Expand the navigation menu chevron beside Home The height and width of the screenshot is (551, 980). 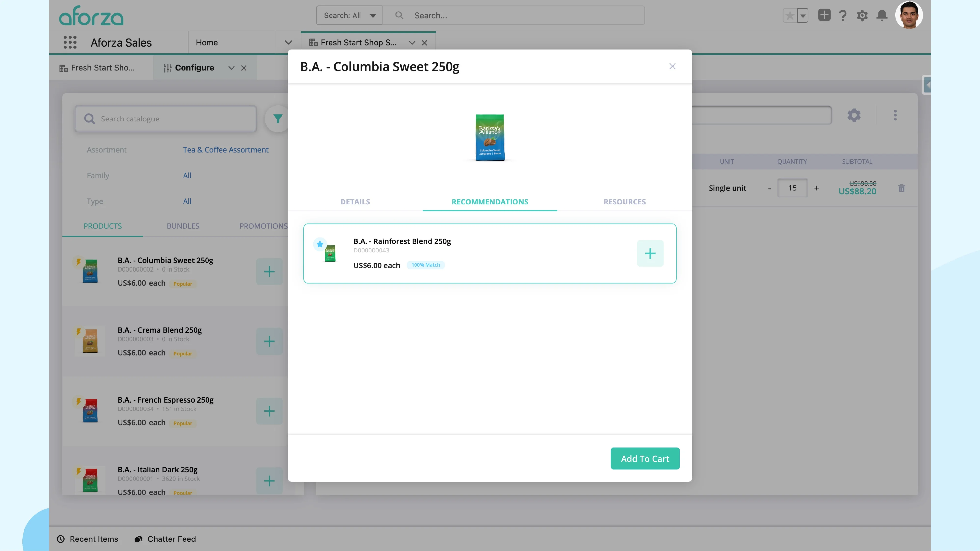coord(288,43)
